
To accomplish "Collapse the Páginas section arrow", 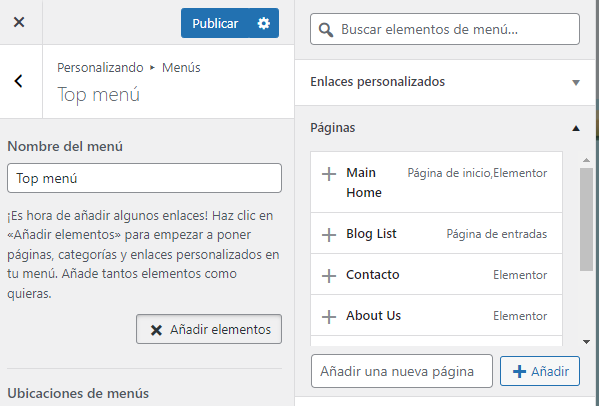I will pyautogui.click(x=576, y=128).
